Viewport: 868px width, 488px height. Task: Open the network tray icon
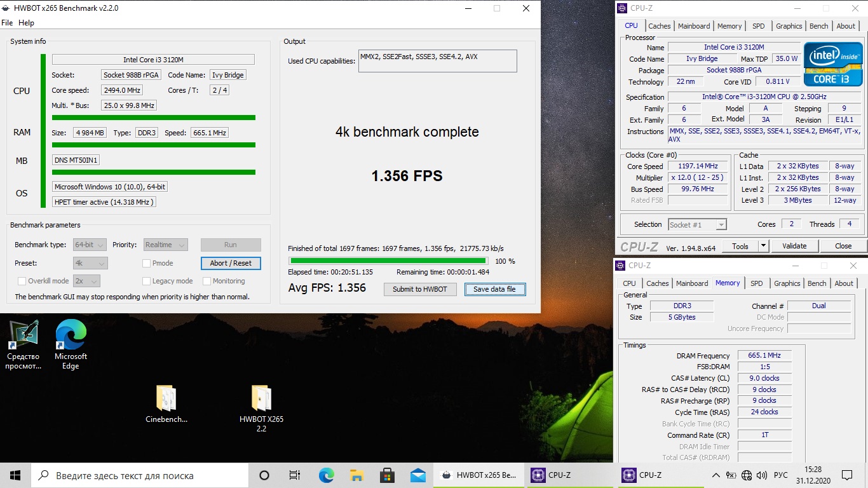point(747,475)
